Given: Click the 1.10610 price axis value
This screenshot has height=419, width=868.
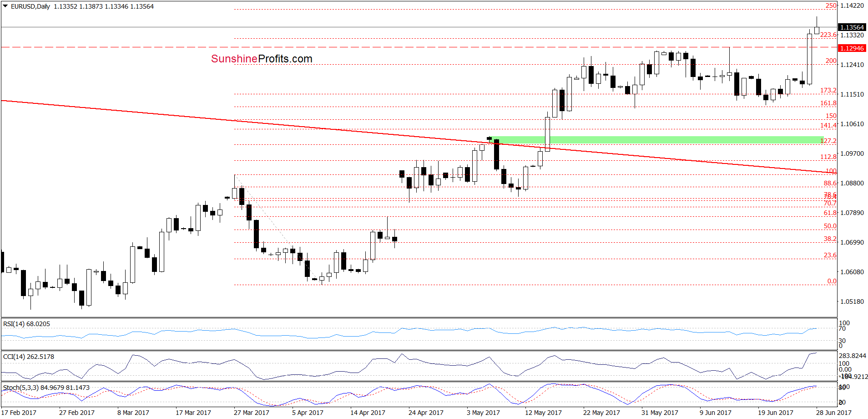Looking at the screenshot, I should [852, 124].
